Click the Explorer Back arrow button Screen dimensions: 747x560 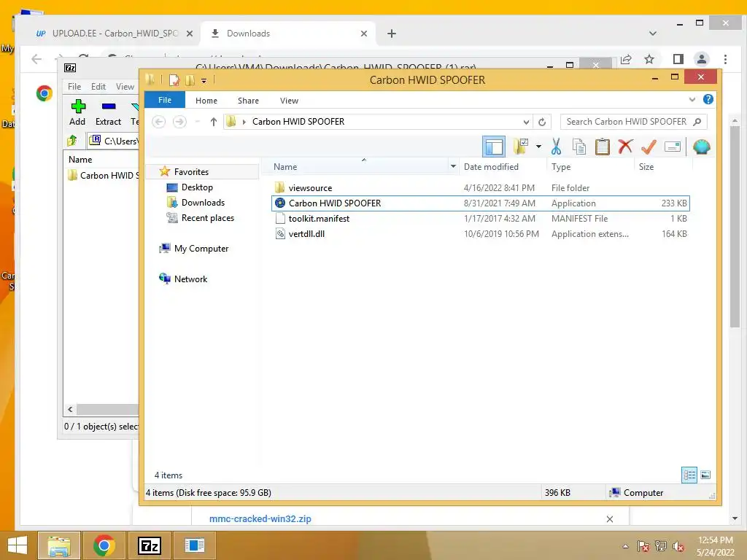coord(158,122)
